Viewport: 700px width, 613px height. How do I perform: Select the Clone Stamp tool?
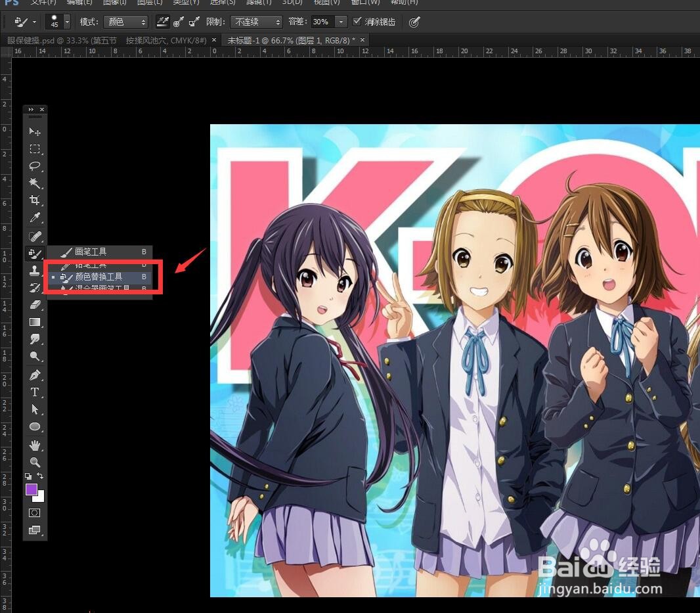click(35, 270)
